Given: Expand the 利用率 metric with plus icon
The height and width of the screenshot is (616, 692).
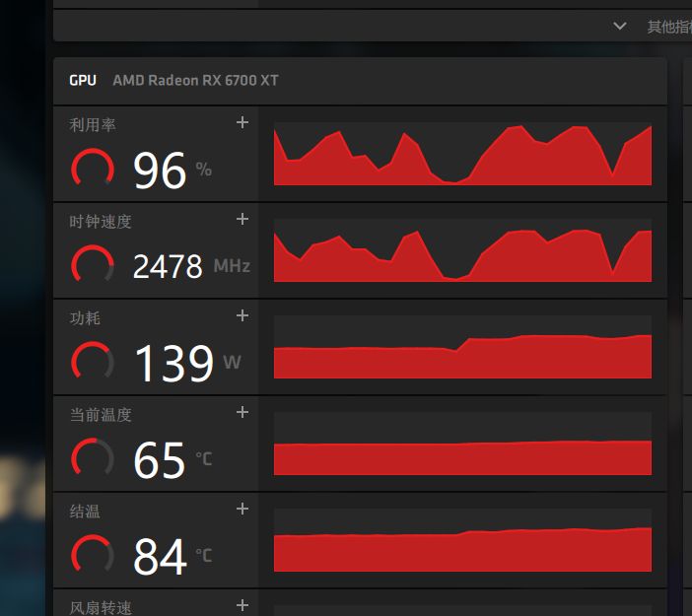Looking at the screenshot, I should click(242, 122).
